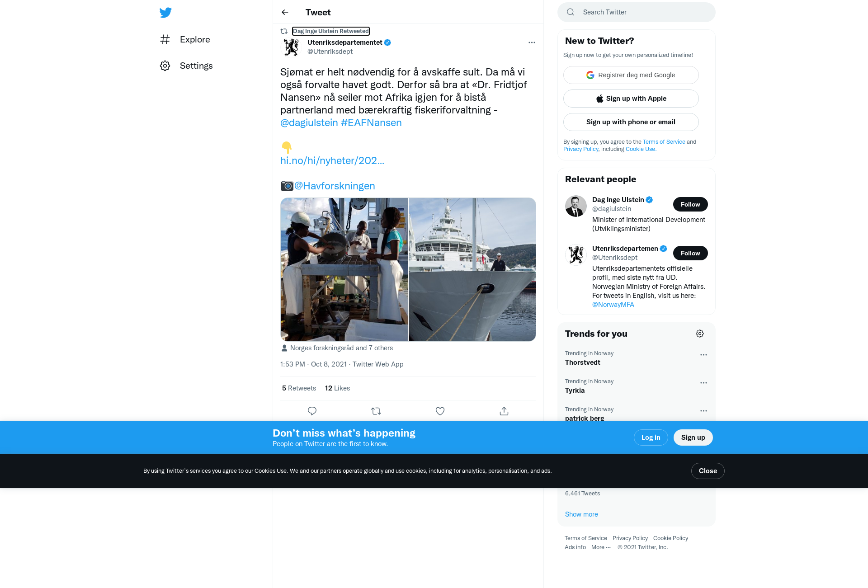Viewport: 868px width, 588px height.
Task: Open more options for the Thorstvedt trend
Action: click(703, 355)
